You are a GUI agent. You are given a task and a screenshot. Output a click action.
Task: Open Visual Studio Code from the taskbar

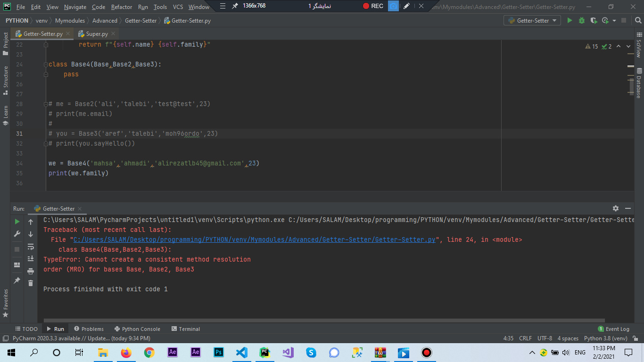[241, 353]
